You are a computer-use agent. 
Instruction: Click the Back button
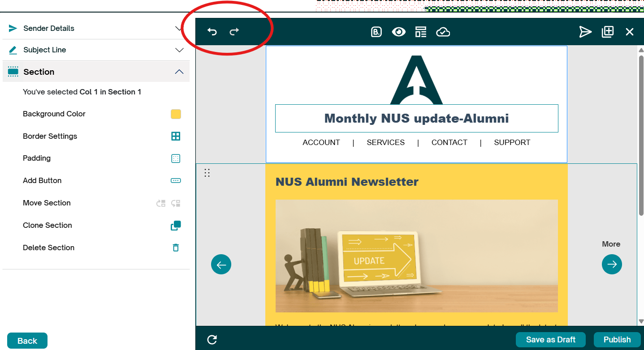(27, 341)
